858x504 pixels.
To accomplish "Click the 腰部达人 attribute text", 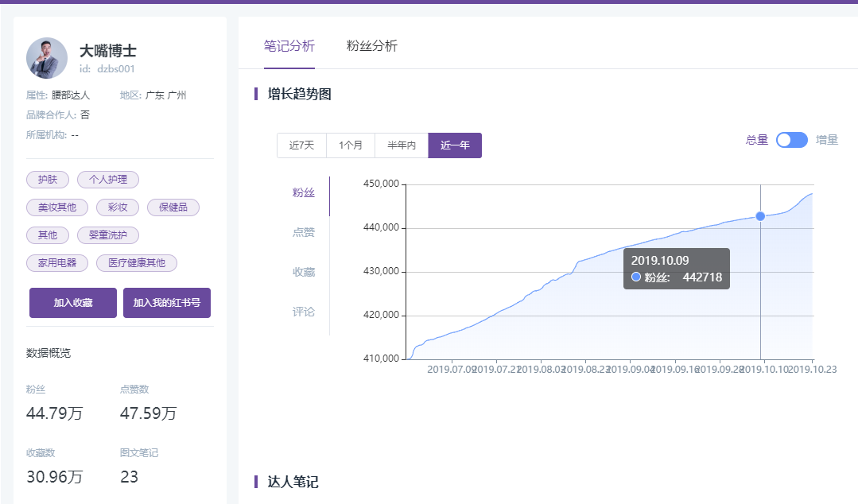I will [71, 95].
